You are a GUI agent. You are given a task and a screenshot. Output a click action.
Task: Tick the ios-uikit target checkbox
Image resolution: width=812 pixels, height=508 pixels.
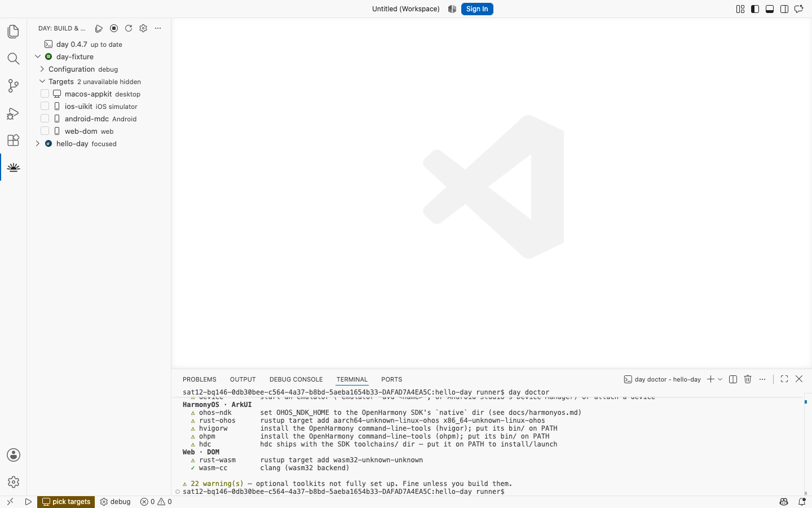(x=45, y=106)
